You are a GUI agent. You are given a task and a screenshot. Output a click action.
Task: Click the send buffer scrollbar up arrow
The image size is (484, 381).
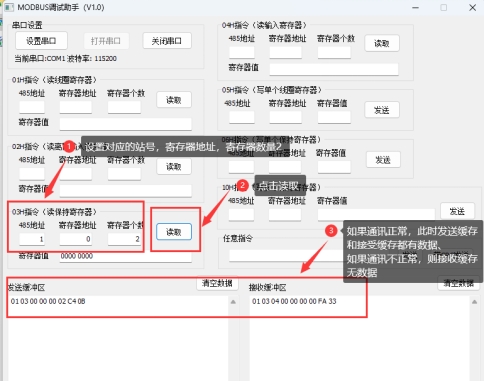point(233,302)
